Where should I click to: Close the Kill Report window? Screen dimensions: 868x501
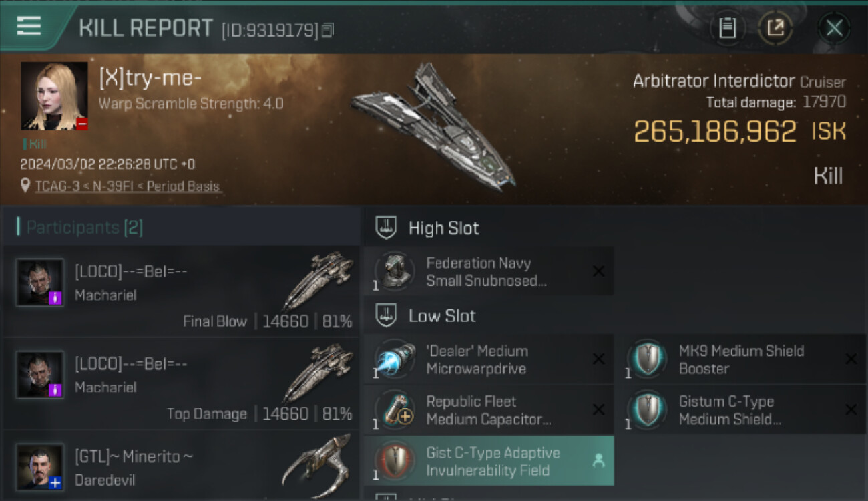[834, 28]
